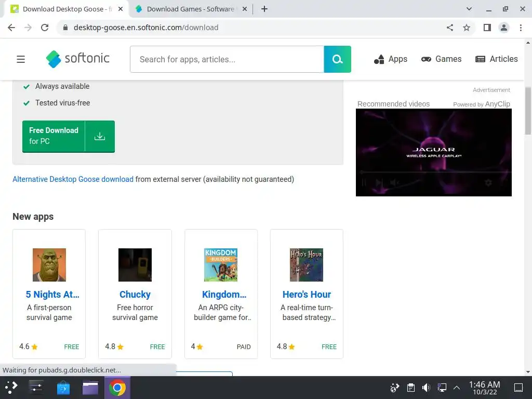Click the Powered by AnyClip label

[x=482, y=104]
